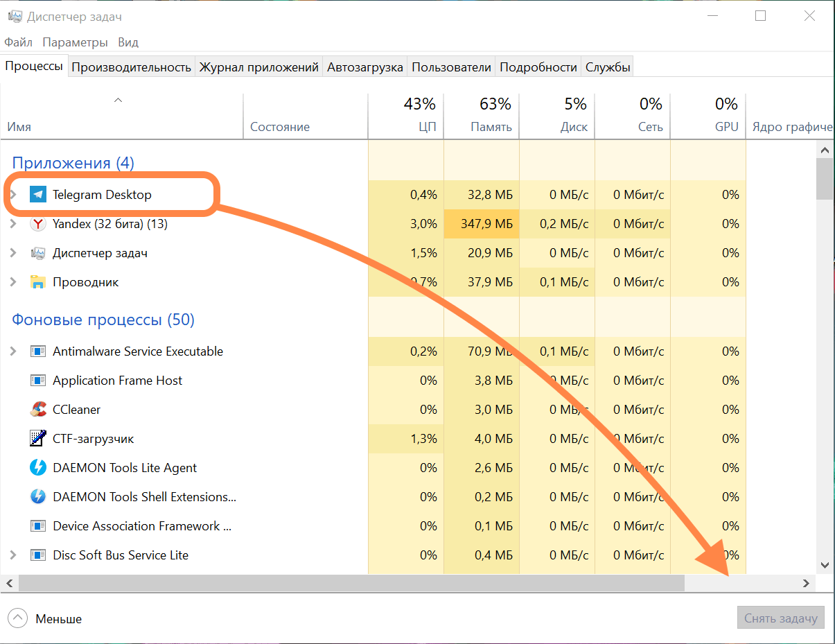Viewport: 835px width, 644px height.
Task: Select the Фоновые процессы (50) group header
Action: [103, 320]
